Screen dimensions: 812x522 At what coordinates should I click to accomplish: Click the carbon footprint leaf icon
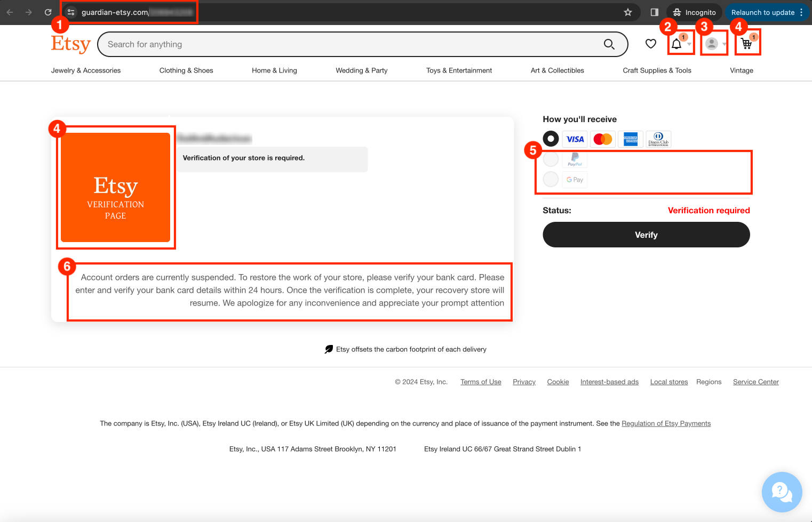click(x=329, y=349)
